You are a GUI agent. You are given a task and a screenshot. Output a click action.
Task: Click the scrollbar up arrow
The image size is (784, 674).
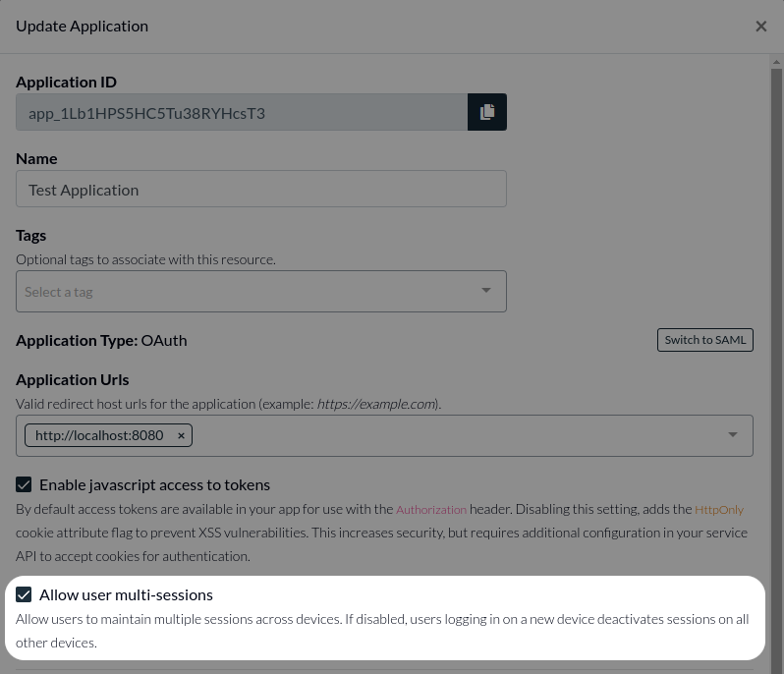click(776, 61)
